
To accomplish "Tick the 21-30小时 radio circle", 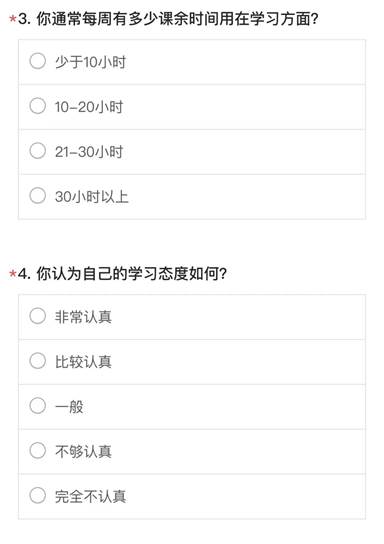I will pos(37,151).
